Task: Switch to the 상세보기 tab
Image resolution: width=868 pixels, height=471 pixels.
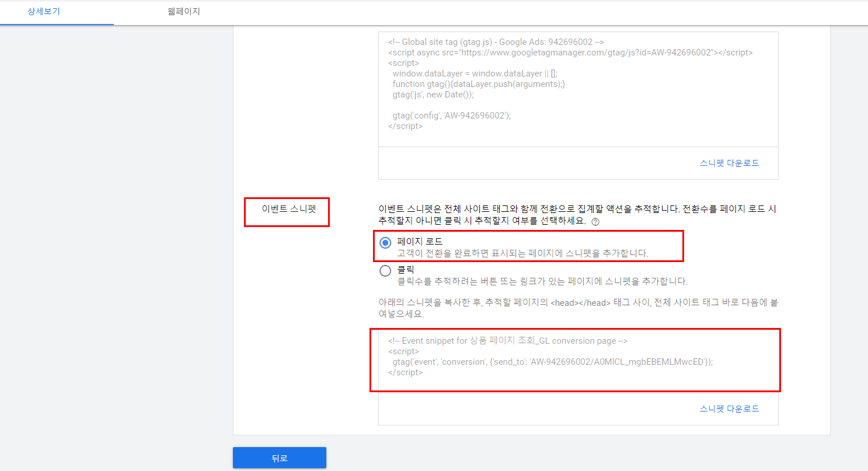Action: (x=44, y=12)
